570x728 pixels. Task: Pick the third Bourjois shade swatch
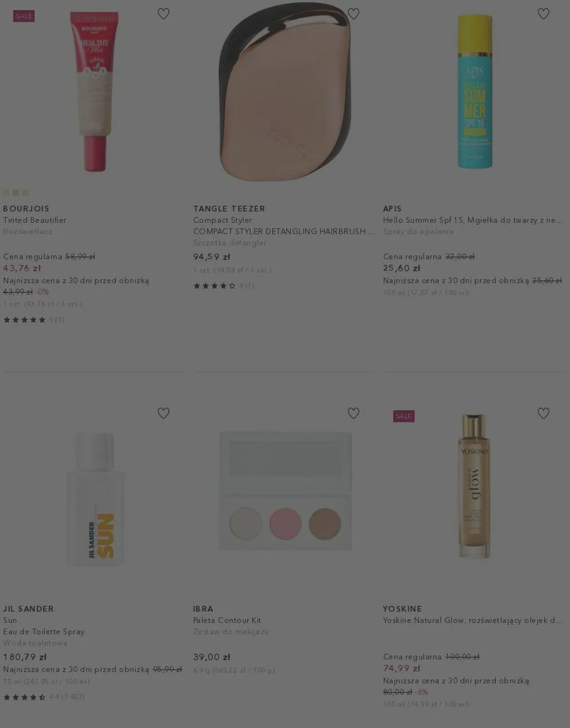click(x=26, y=192)
